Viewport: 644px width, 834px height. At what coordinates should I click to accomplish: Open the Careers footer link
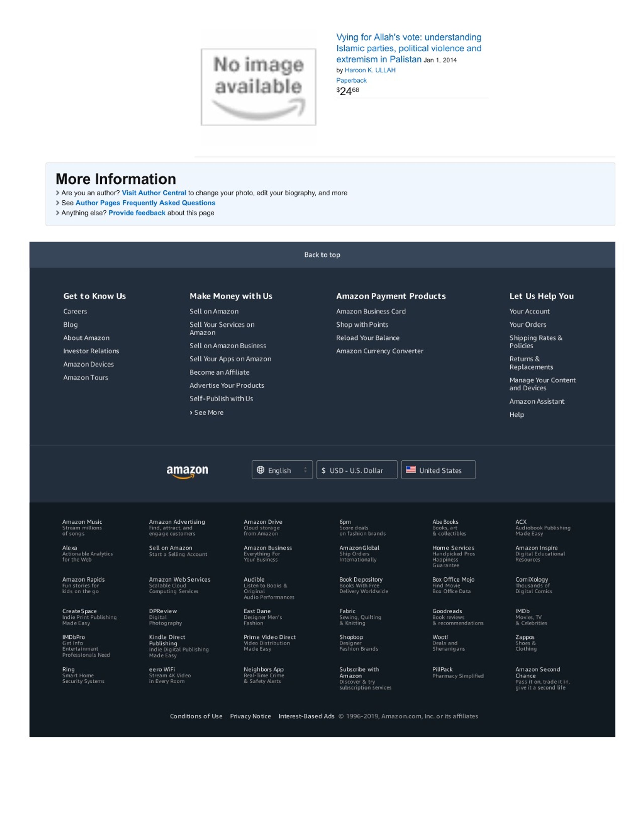75,311
